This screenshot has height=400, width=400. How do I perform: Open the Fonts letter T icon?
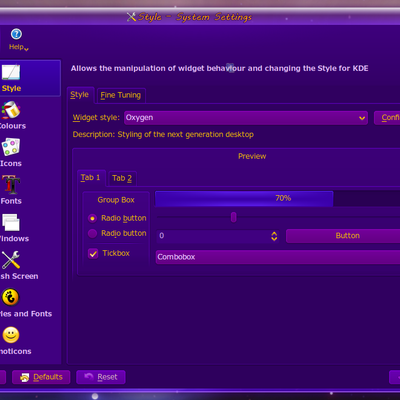click(x=11, y=185)
